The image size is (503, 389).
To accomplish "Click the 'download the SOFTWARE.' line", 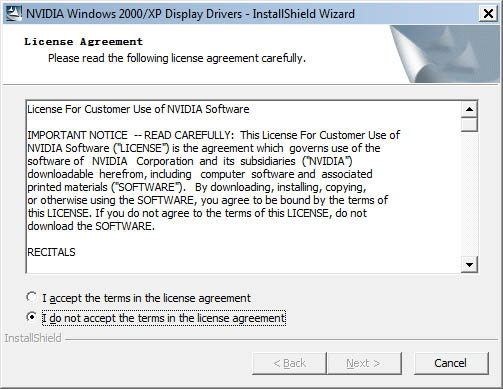I will pyautogui.click(x=91, y=226).
